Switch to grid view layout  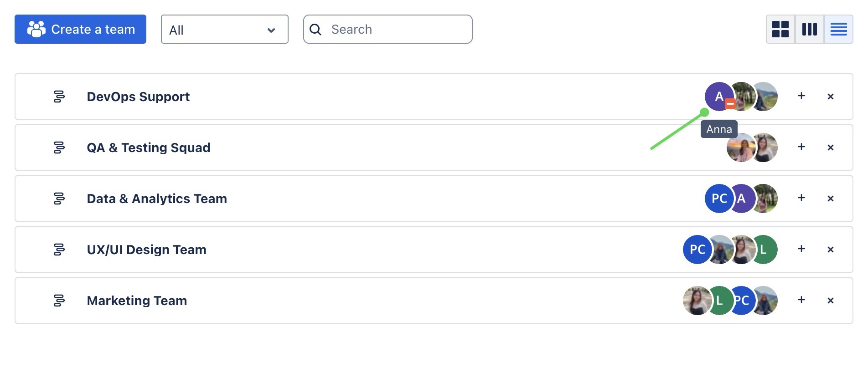(780, 29)
